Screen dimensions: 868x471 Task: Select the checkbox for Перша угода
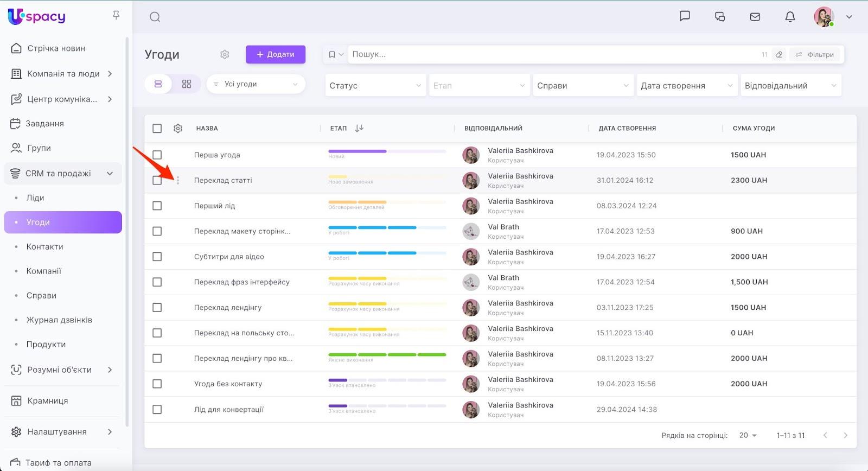pos(157,155)
